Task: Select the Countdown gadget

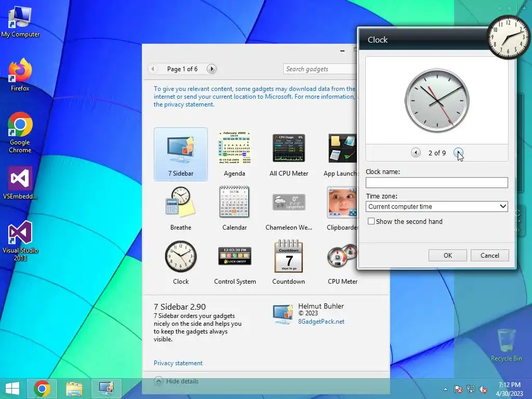Action: click(x=288, y=262)
